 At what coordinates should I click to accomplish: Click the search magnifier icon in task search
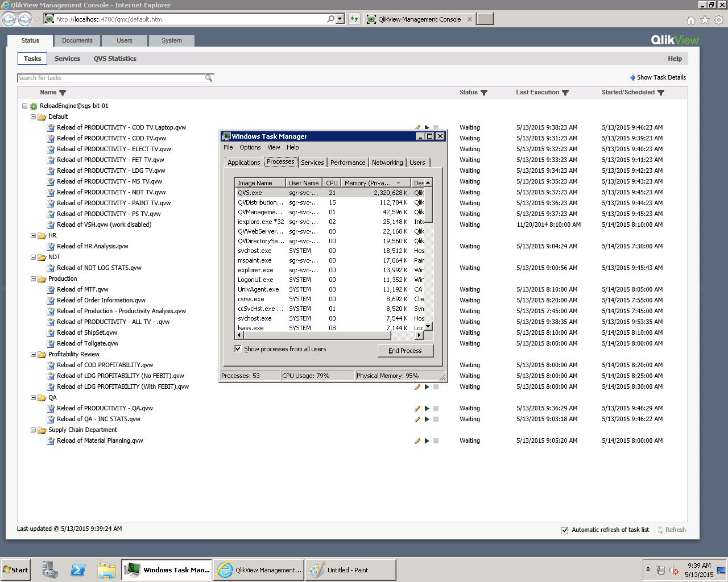(x=209, y=78)
